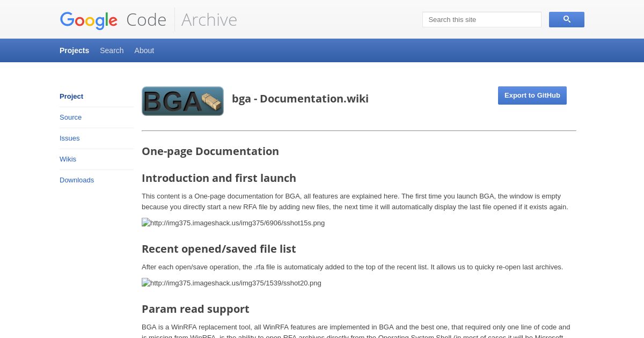This screenshot has height=338, width=644.
Task: Click the Google Code logo
Action: (113, 20)
